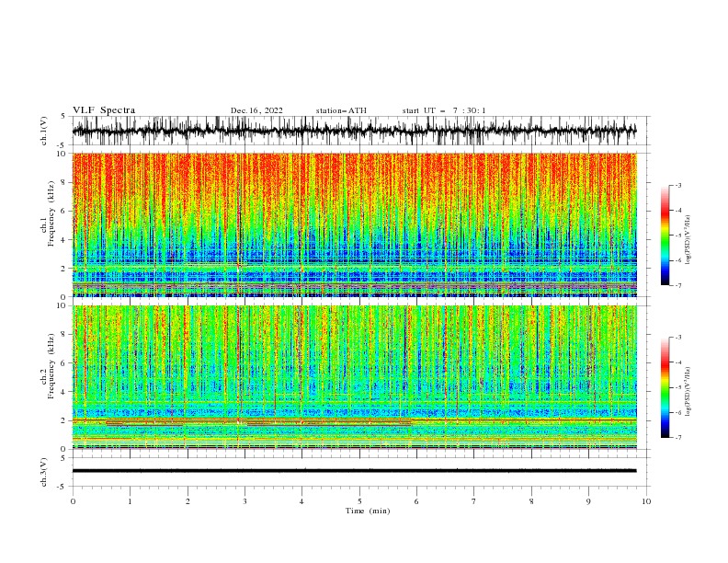
Task: Click the "-5" value on lower color bar
Action: click(677, 387)
